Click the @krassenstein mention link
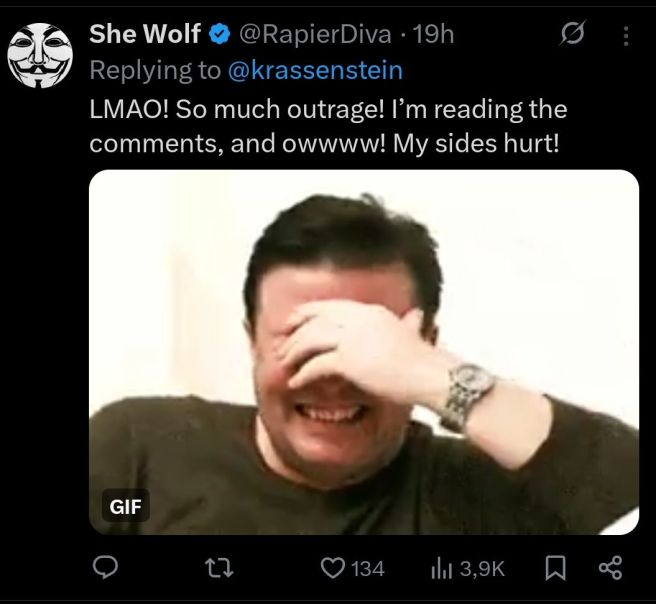 tap(314, 71)
